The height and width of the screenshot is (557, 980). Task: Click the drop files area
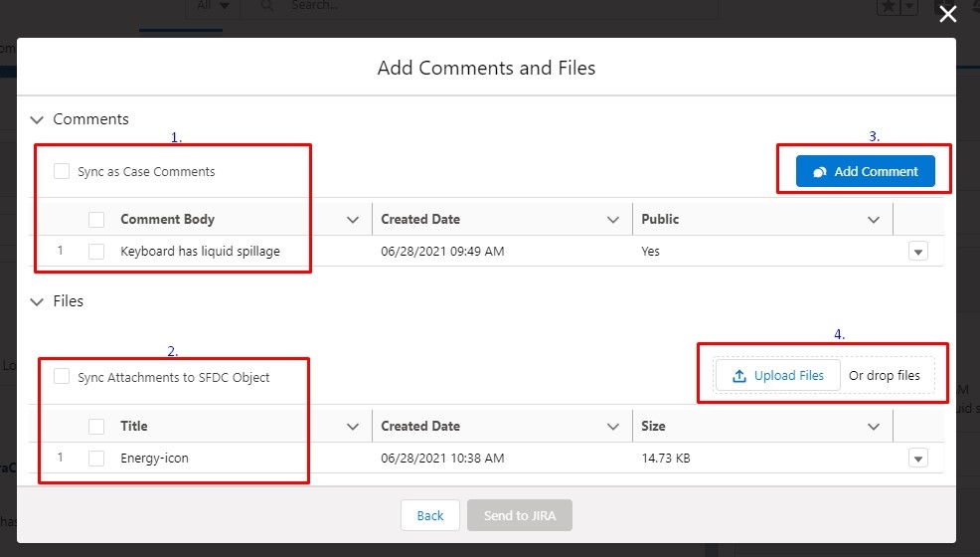885,376
